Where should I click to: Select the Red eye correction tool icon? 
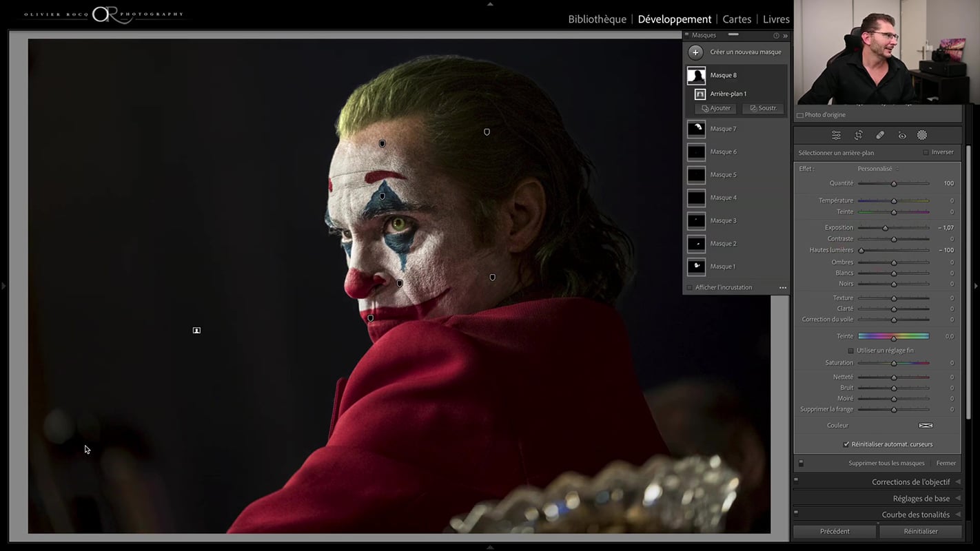(x=901, y=136)
